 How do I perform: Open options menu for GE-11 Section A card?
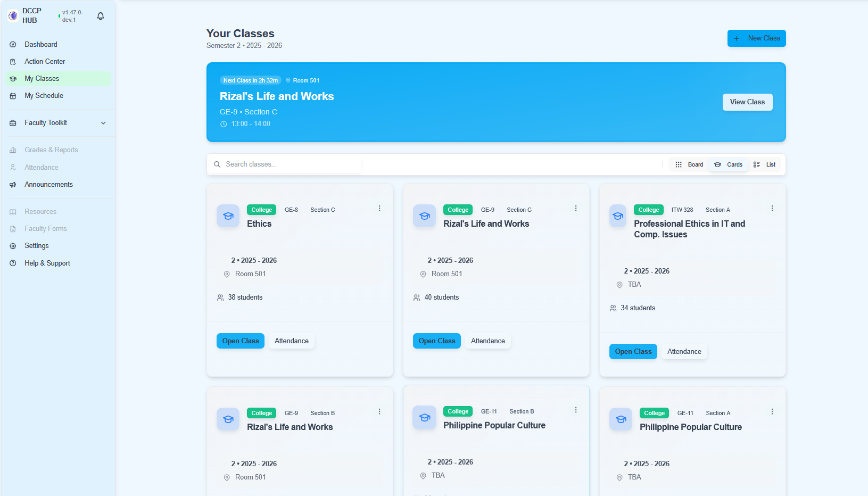coord(772,412)
